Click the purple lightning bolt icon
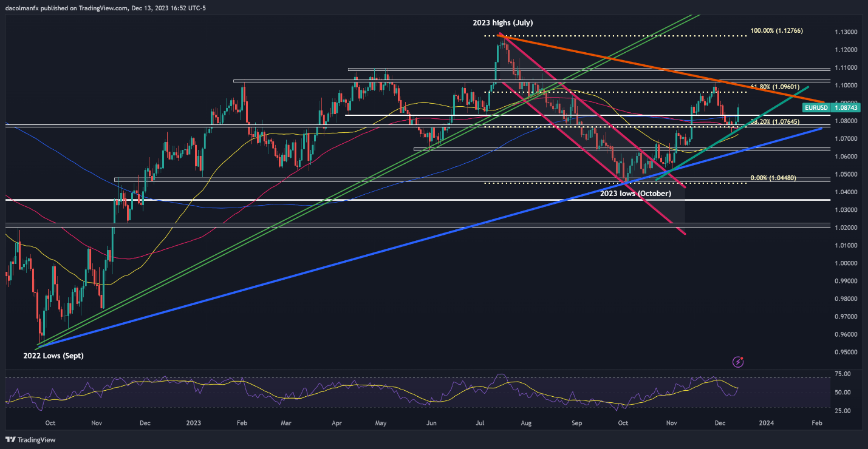 point(739,362)
